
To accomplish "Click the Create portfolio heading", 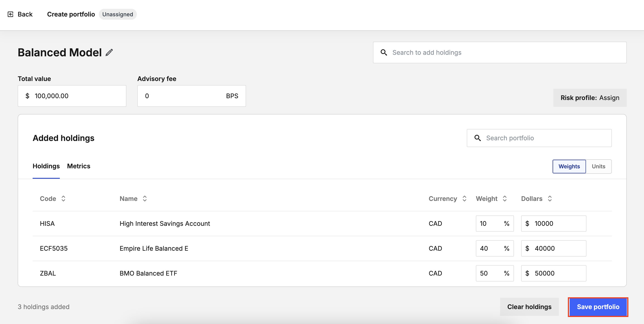I will click(x=71, y=14).
